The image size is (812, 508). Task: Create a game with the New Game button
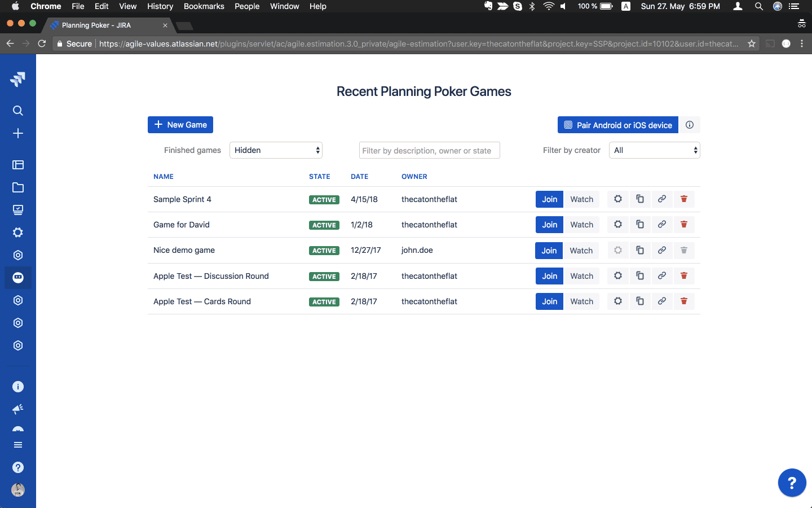[180, 124]
